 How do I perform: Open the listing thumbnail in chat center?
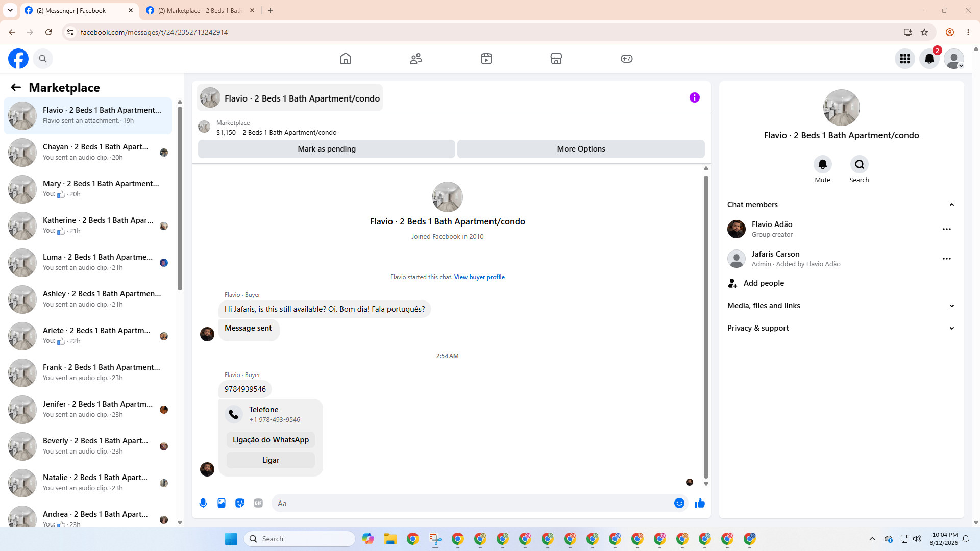(x=448, y=197)
